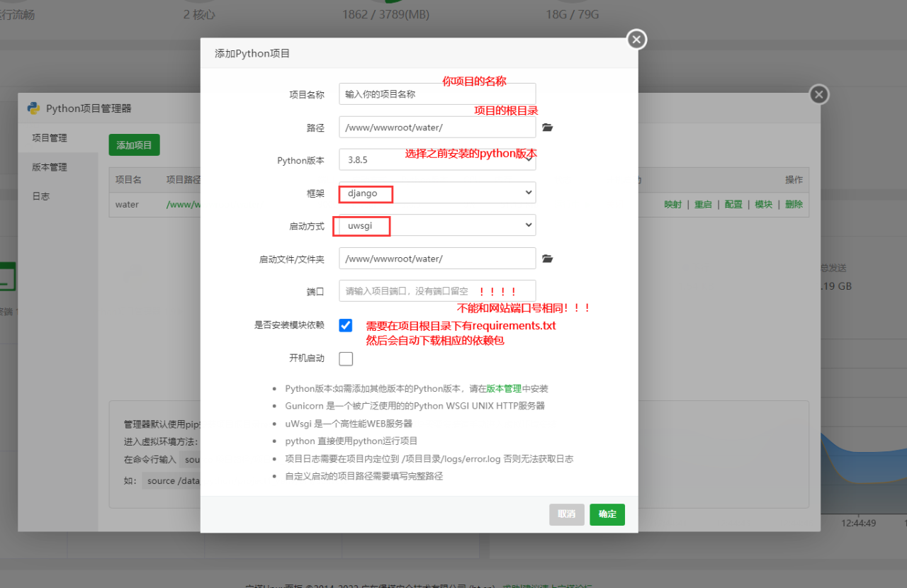Open the 启动方式 dropdown showing uwsgi
The height and width of the screenshot is (588, 907).
(x=437, y=225)
